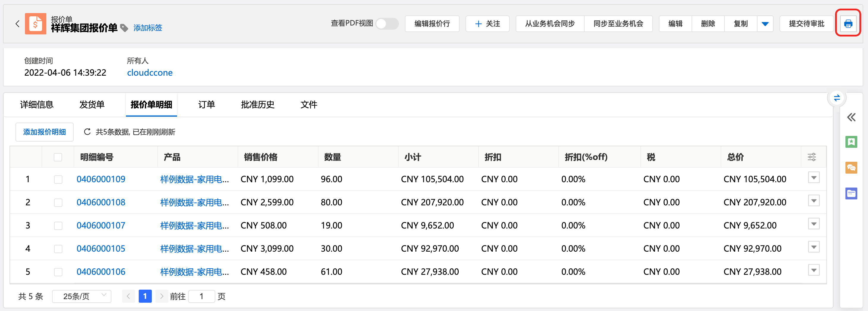Open the orange chat sidebar icon

tap(851, 168)
